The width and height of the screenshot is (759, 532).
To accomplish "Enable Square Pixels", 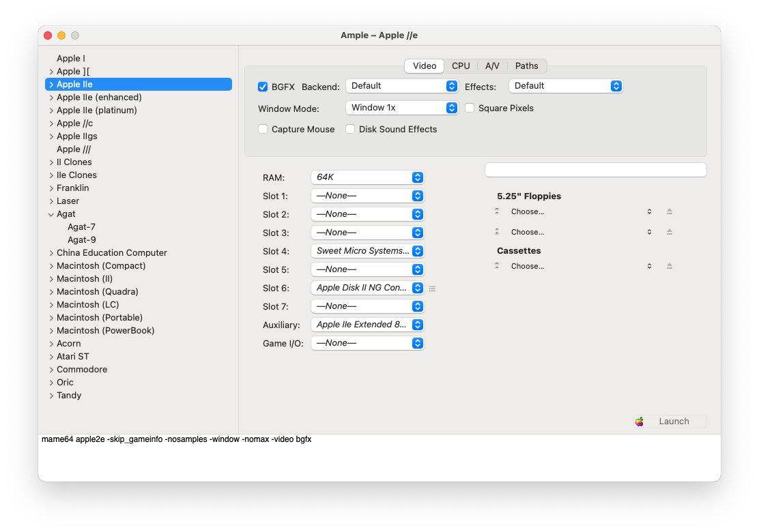I will (x=470, y=108).
